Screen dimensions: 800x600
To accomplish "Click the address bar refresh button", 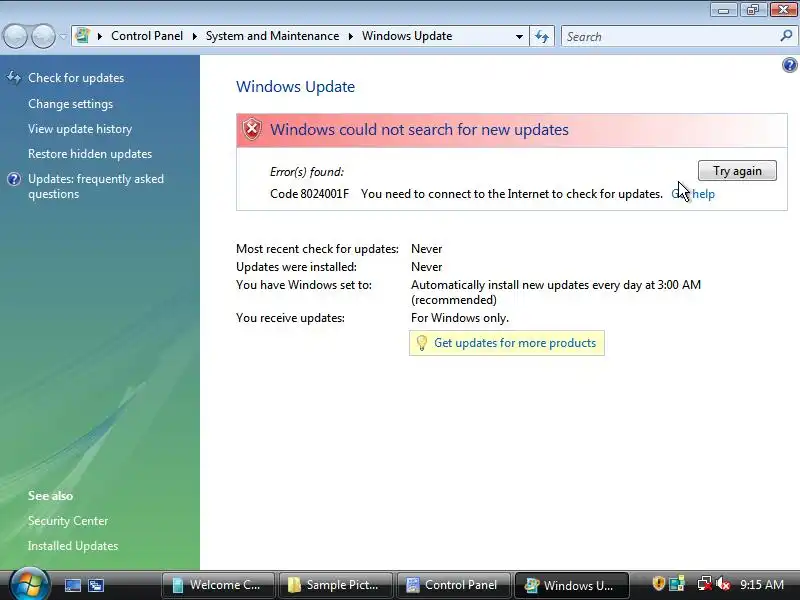I will [x=542, y=37].
